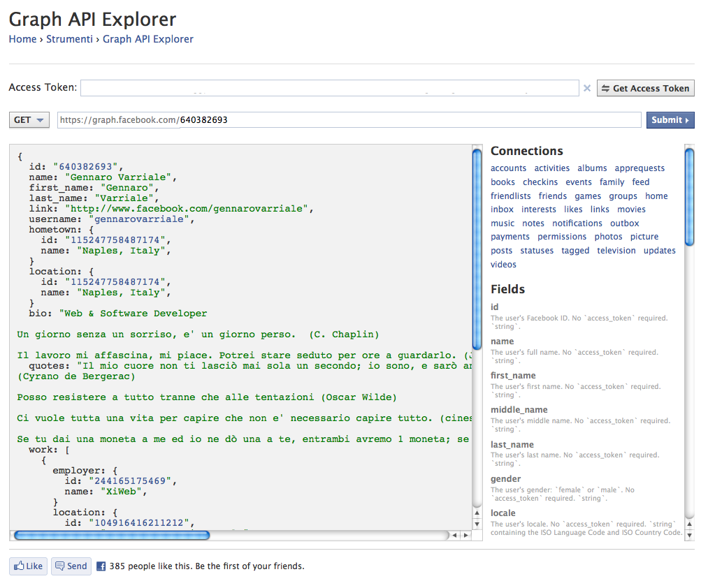Click the user id value "640382693"

(85, 167)
